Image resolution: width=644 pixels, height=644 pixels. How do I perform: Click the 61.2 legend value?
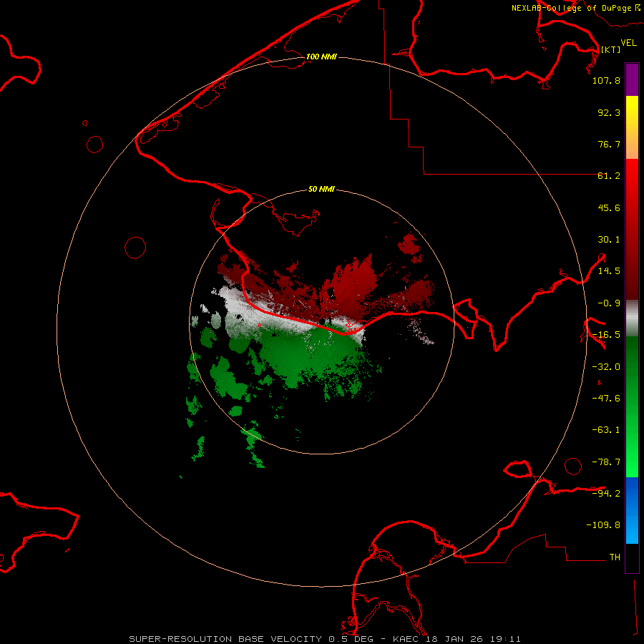(x=609, y=176)
